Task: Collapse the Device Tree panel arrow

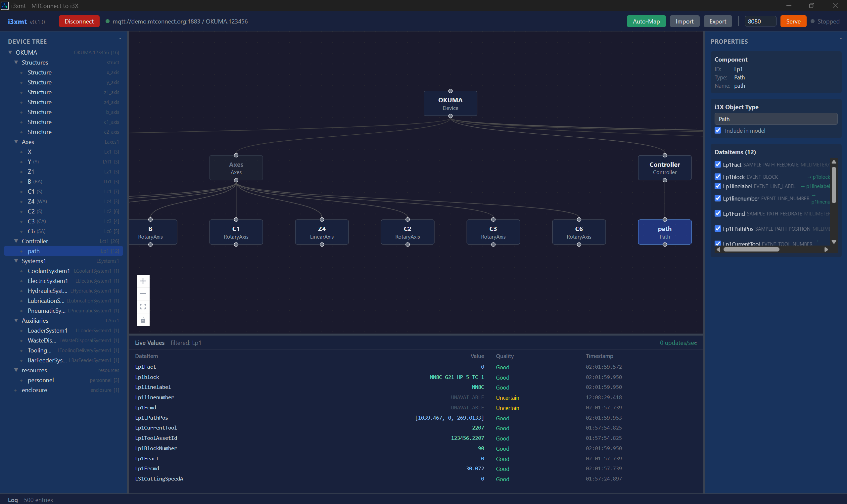Action: pos(120,39)
